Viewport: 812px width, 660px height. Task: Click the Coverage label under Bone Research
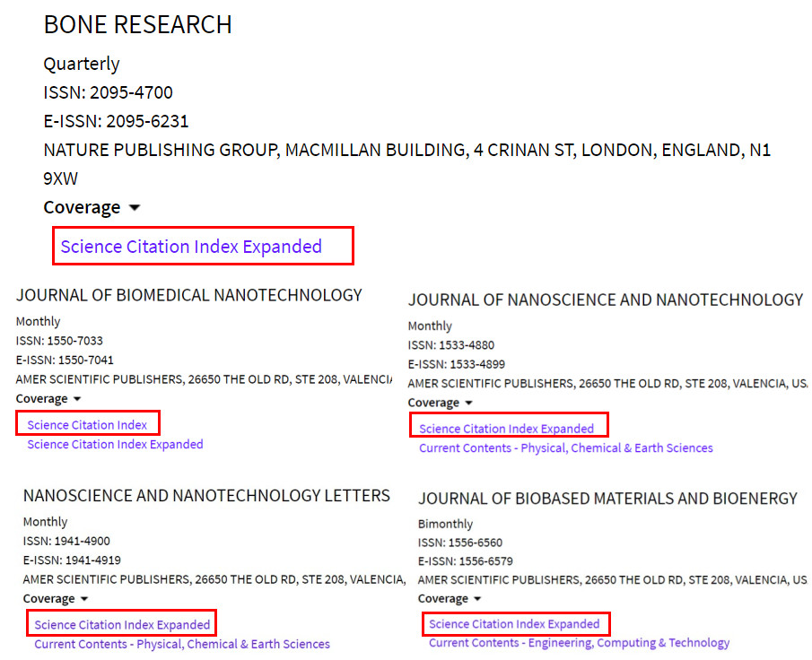(82, 207)
